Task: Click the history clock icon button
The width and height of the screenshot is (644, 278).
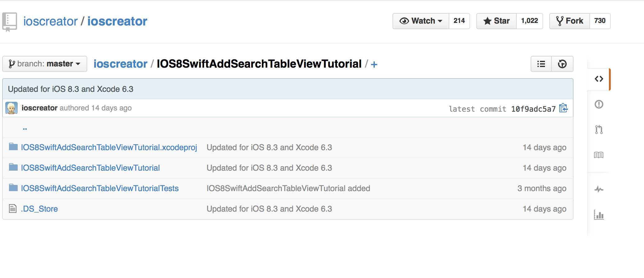Action: click(562, 64)
